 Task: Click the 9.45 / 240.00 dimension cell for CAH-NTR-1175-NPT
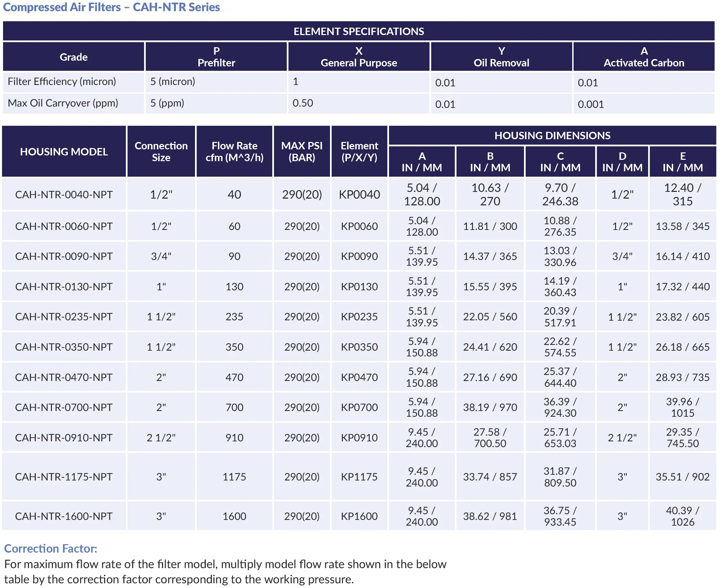[x=422, y=476]
